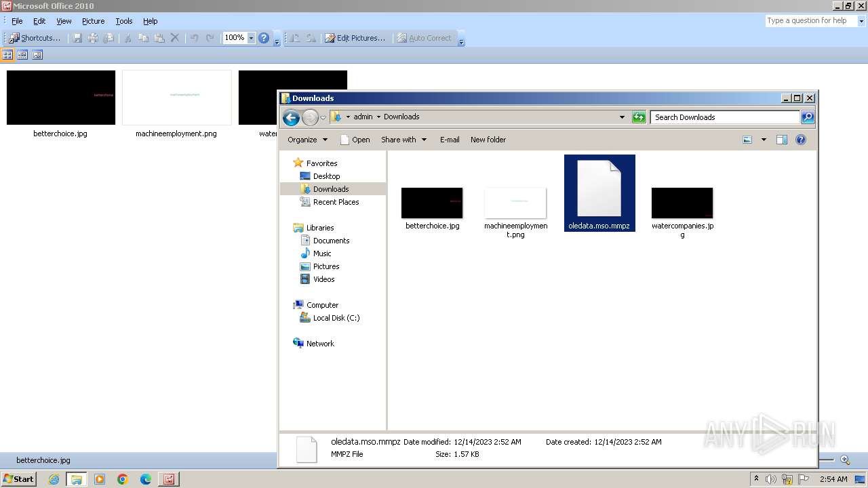Click the Cut scissors icon
The image size is (868, 488).
(x=127, y=38)
